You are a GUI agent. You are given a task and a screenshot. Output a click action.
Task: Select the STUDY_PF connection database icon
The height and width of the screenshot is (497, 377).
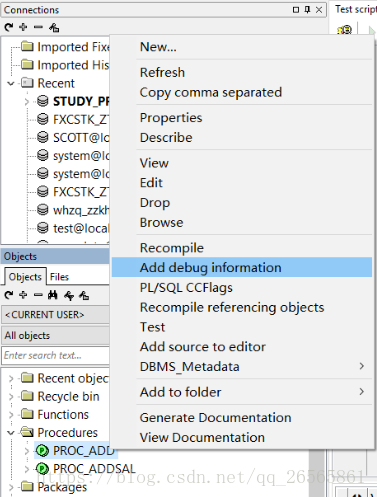pos(42,101)
